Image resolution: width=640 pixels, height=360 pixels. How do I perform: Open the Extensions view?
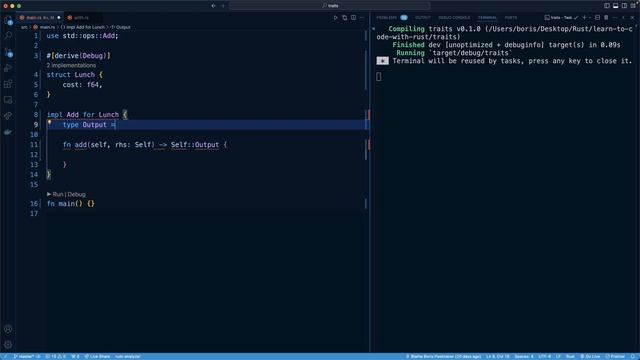[x=8, y=84]
